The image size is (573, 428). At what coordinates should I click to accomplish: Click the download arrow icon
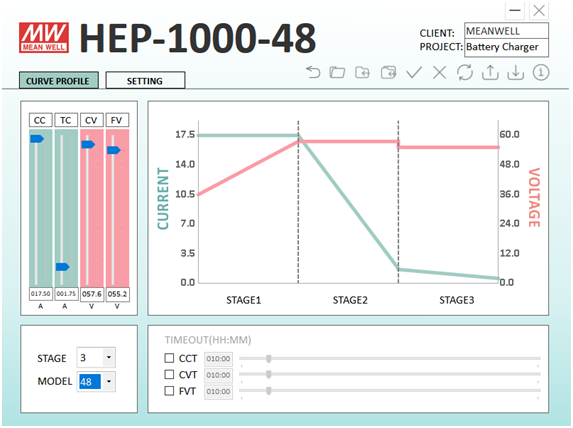pos(515,72)
